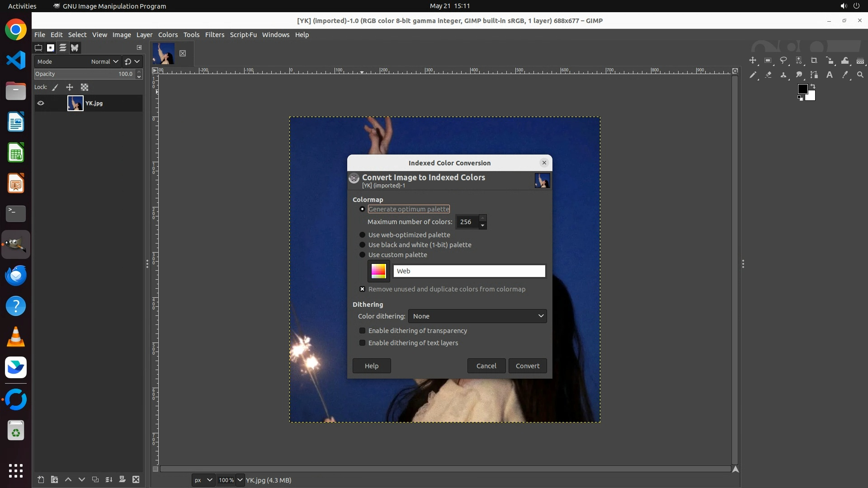Click the duplicate layer icon
Image resolution: width=868 pixels, height=488 pixels.
pos(95,480)
